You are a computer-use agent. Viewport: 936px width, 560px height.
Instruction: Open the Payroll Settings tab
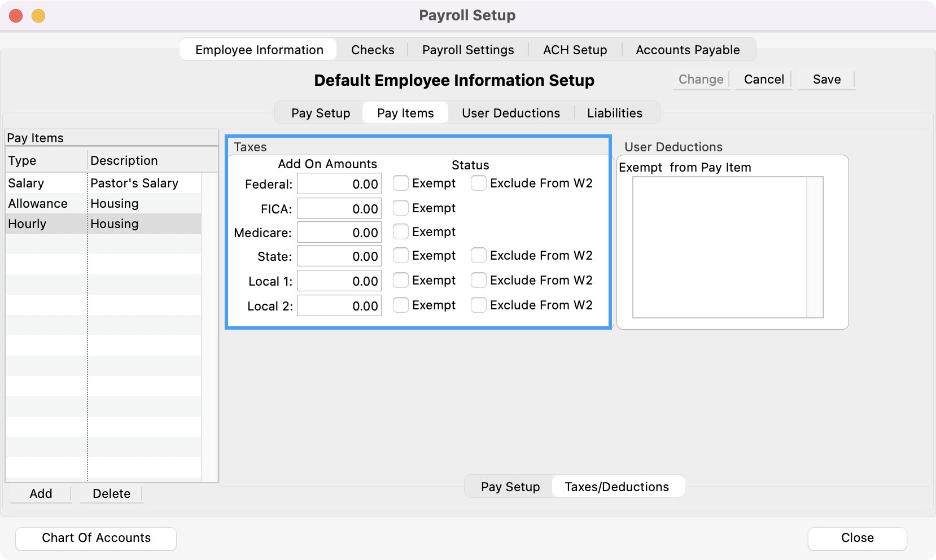[x=467, y=50]
